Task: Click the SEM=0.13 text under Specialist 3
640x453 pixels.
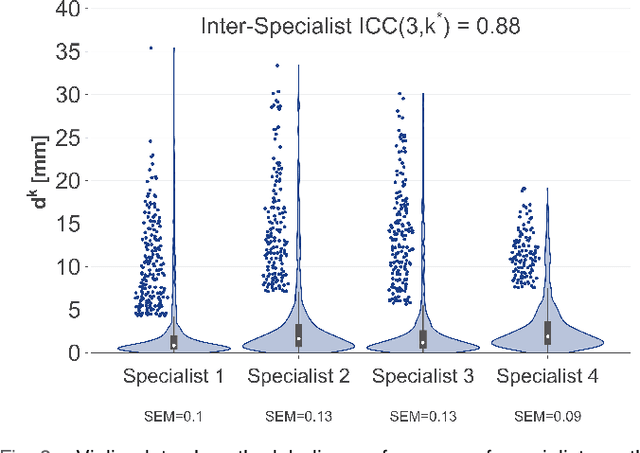Action: coord(422,415)
